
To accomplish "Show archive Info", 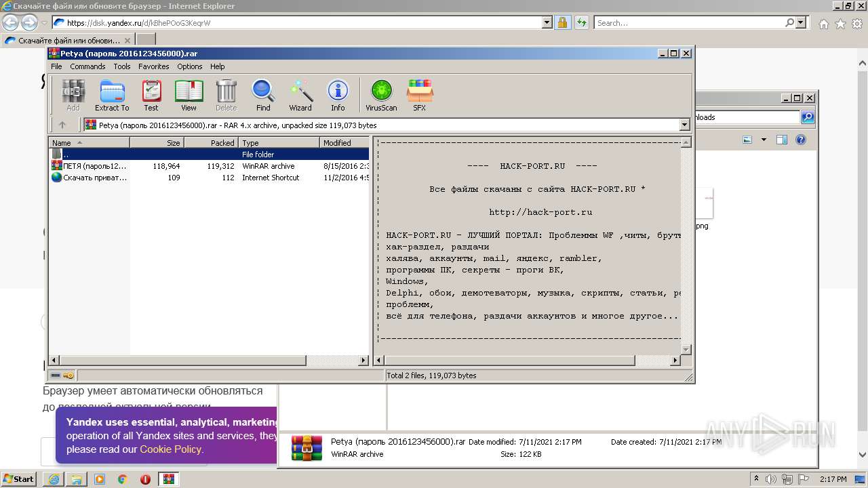I will click(x=338, y=95).
